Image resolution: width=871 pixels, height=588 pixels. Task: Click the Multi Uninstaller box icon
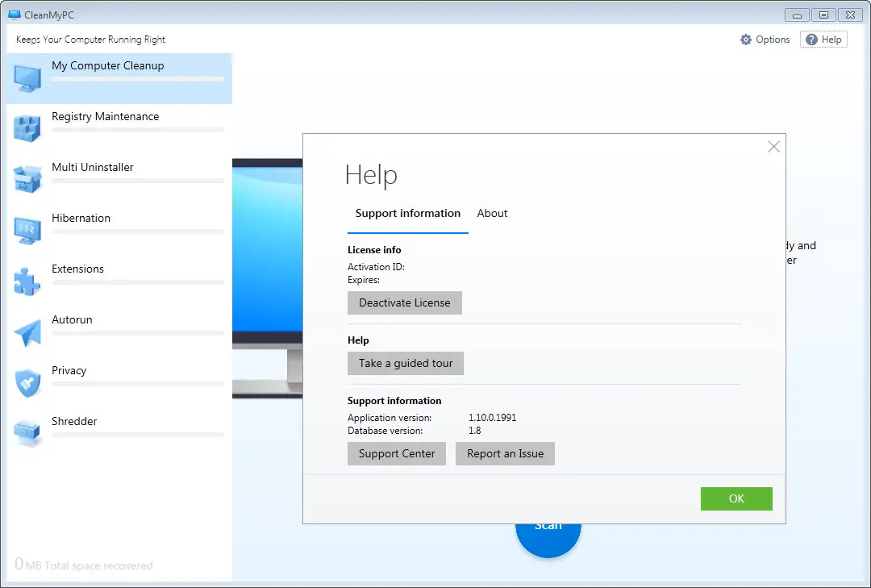tap(27, 180)
